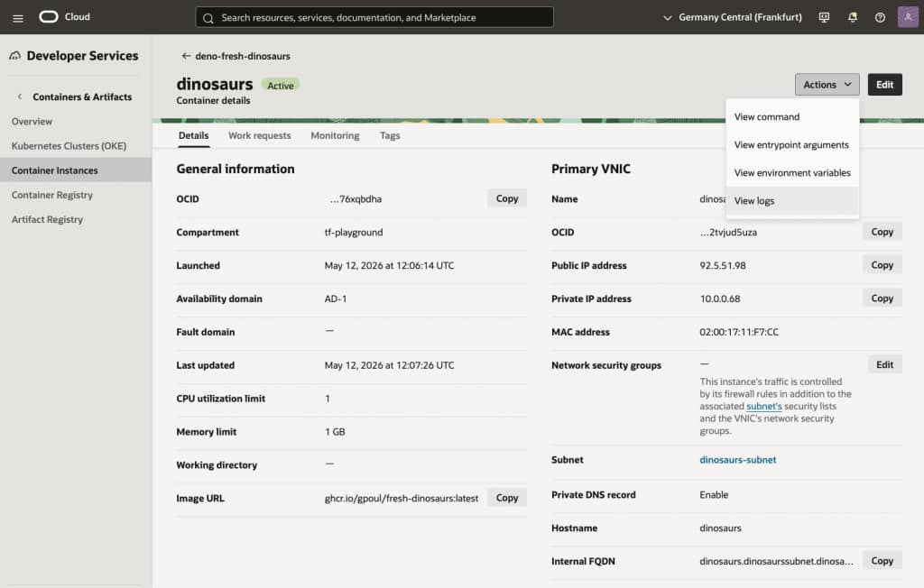Click the 92.5.51.98 public IP value

tap(723, 266)
